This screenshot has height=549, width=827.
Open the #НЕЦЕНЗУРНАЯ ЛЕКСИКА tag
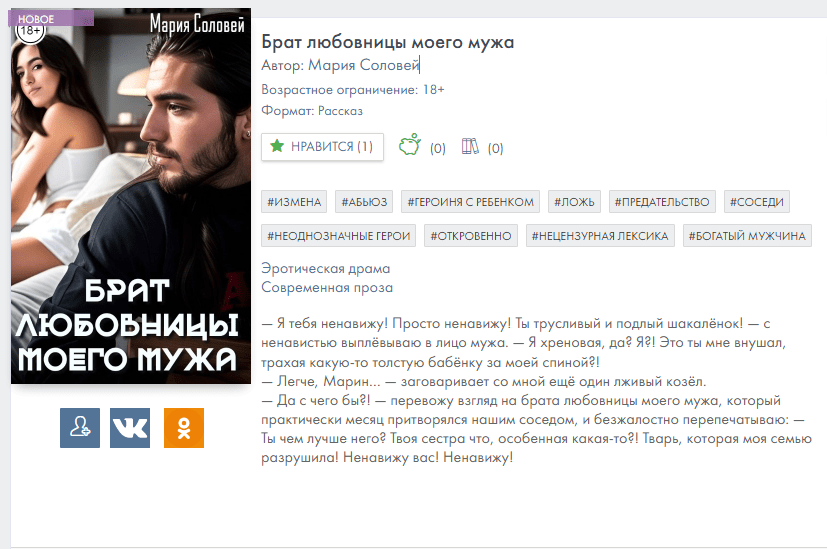(600, 236)
